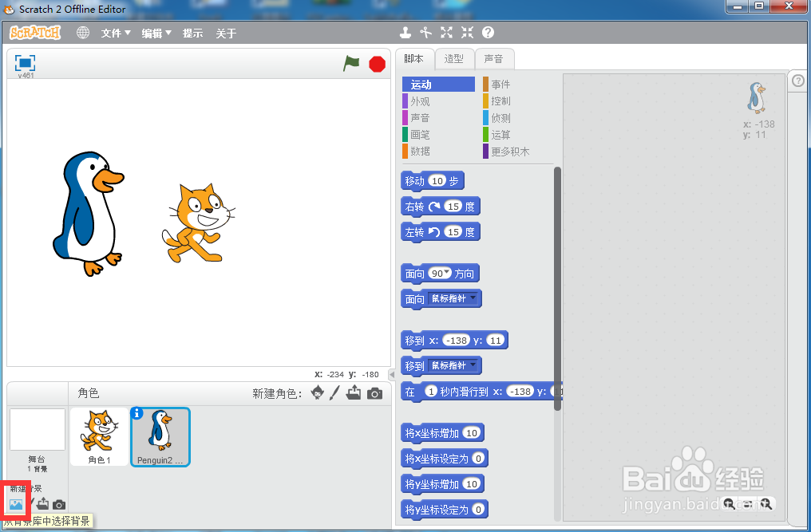This screenshot has width=811, height=532.
Task: Open help with the question mark icon
Action: point(487,33)
